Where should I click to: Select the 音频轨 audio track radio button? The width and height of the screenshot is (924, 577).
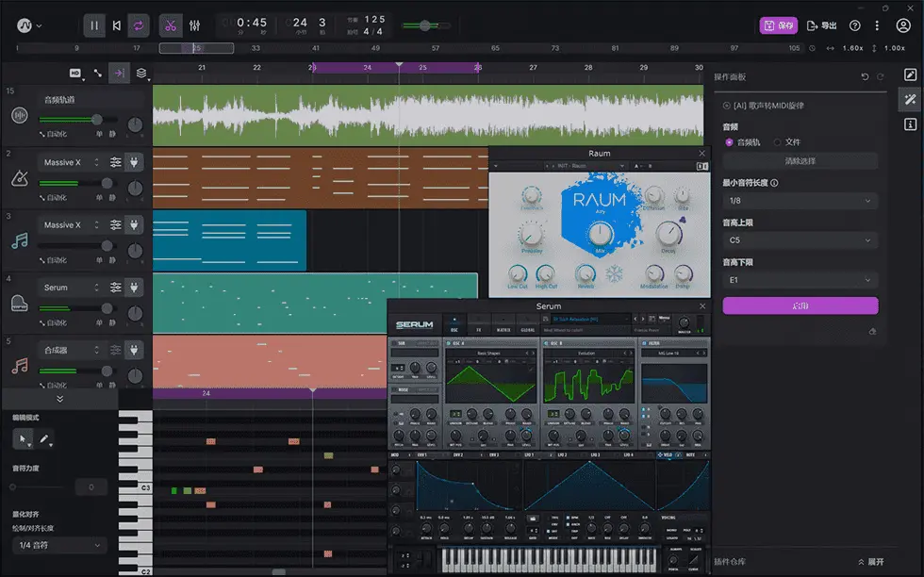[x=729, y=142]
